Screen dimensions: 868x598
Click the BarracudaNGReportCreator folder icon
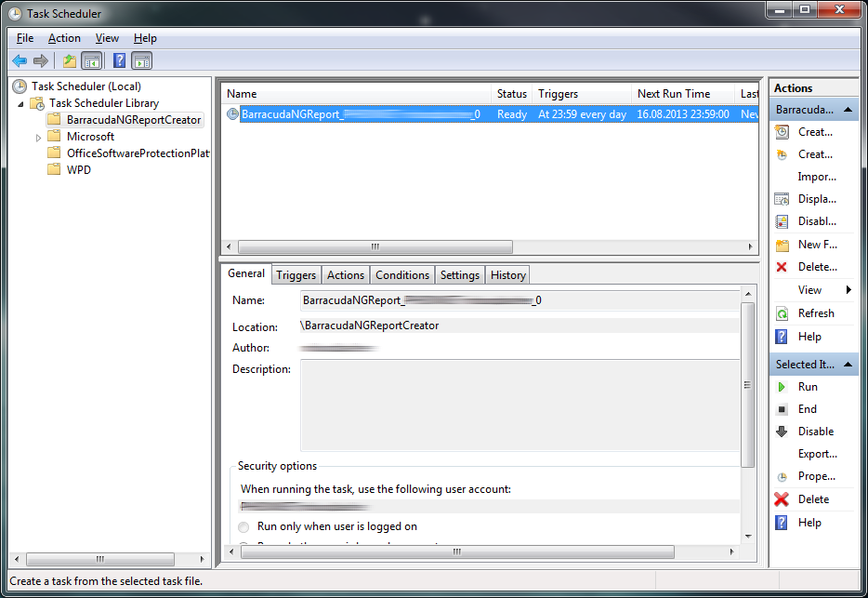coord(54,119)
